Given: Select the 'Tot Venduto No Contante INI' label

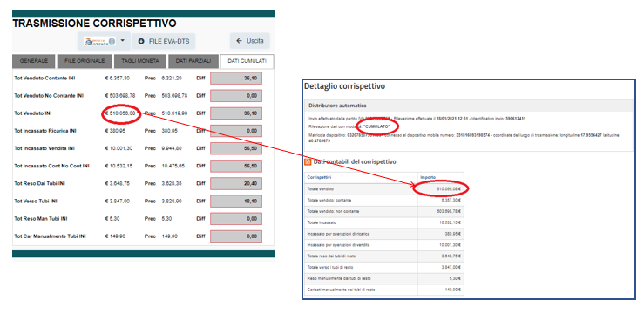Looking at the screenshot, I should 49,96.
